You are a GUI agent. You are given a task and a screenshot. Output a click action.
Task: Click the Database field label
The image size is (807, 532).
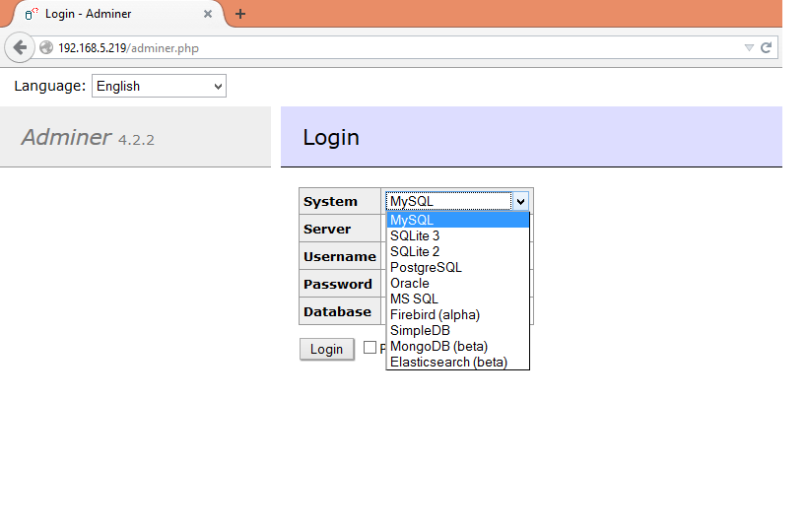tap(337, 311)
